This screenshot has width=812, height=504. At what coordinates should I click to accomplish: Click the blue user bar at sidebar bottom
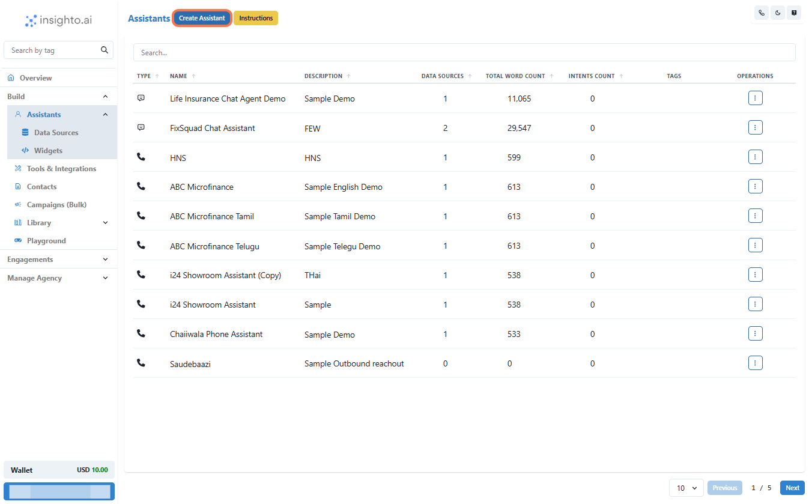point(59,491)
